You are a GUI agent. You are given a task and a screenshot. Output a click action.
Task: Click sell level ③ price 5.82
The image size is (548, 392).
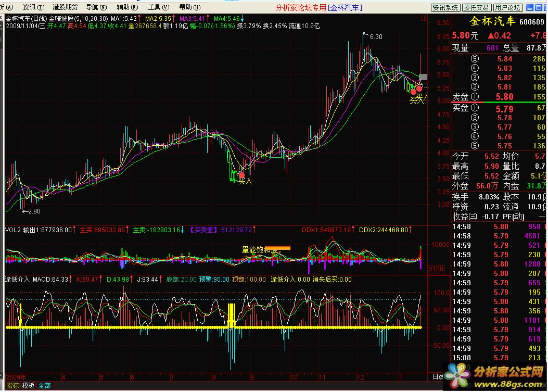505,78
